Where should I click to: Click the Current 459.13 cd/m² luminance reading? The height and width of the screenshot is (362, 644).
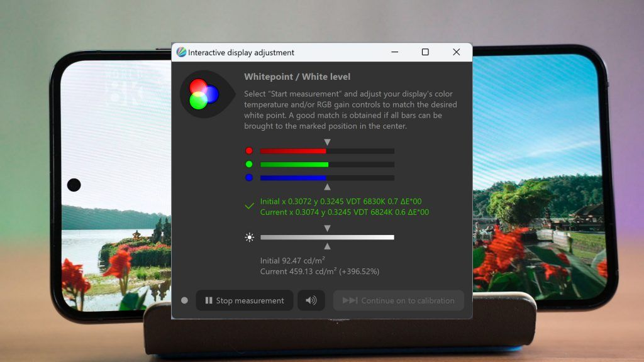(x=319, y=271)
